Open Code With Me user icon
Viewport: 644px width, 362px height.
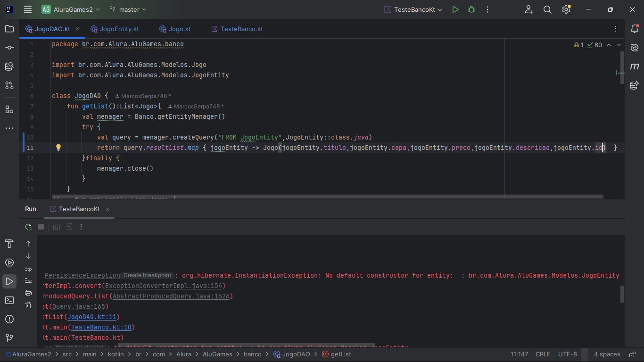529,9
